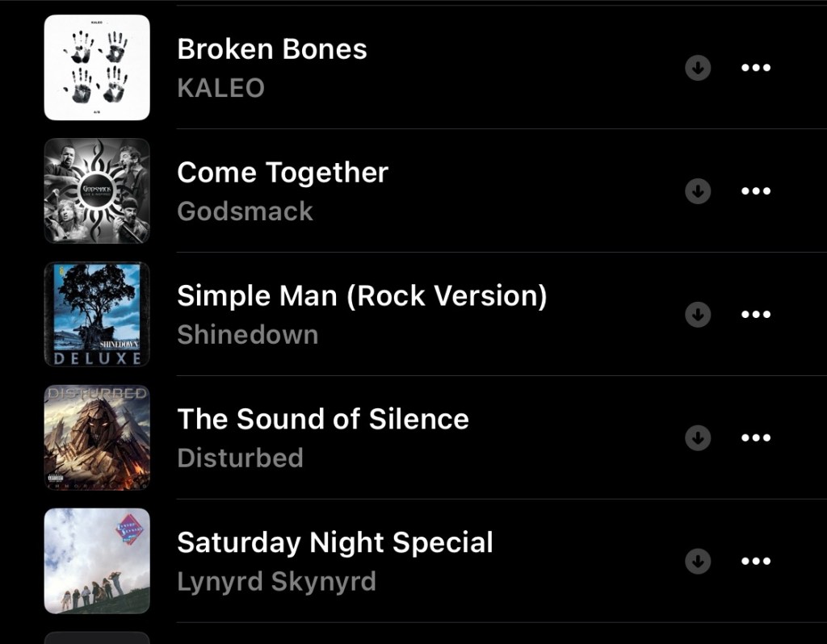827x644 pixels.
Task: Play the song Broken Bones
Action: coord(272,50)
